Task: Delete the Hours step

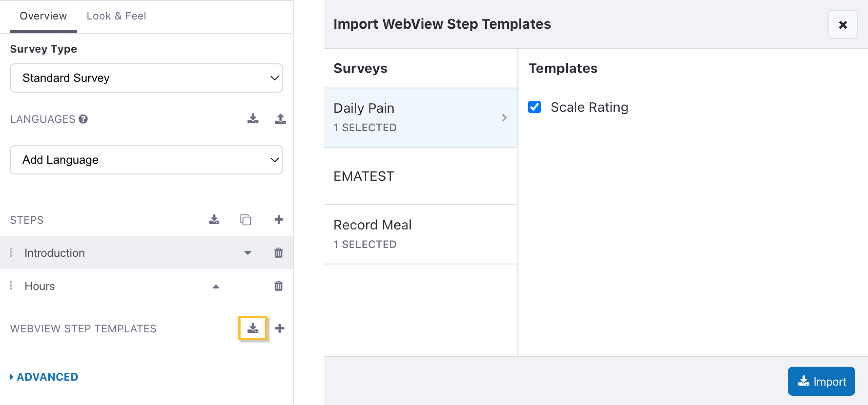Action: click(278, 286)
